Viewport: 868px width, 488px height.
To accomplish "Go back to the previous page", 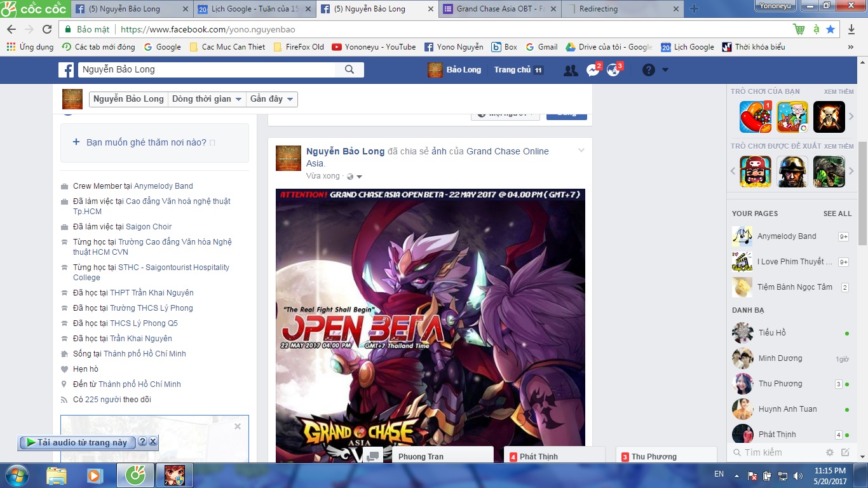I will point(11,29).
